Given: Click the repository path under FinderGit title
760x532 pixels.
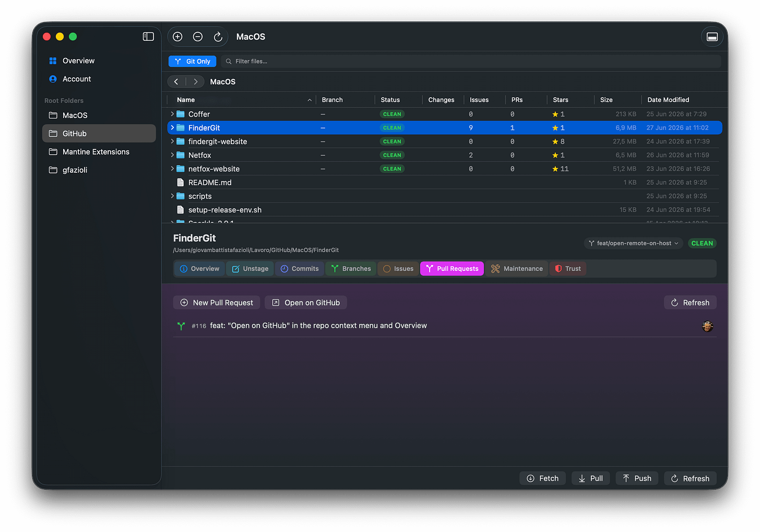Looking at the screenshot, I should pos(256,250).
